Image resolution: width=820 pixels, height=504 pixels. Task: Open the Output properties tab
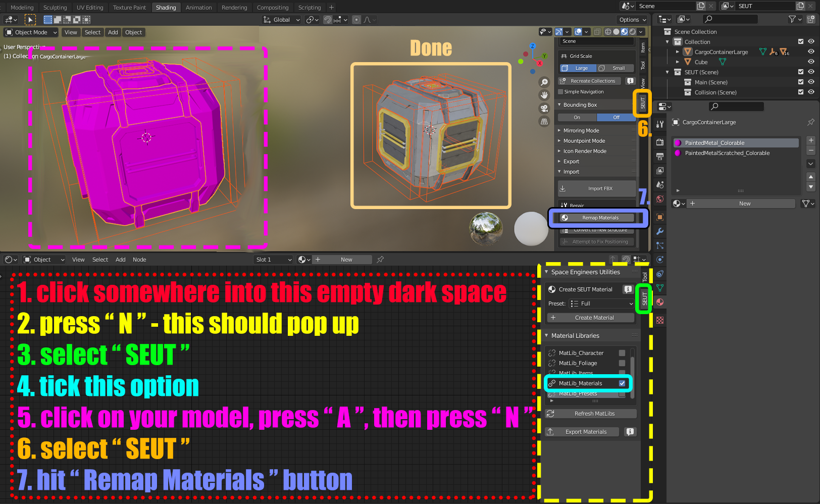(660, 157)
